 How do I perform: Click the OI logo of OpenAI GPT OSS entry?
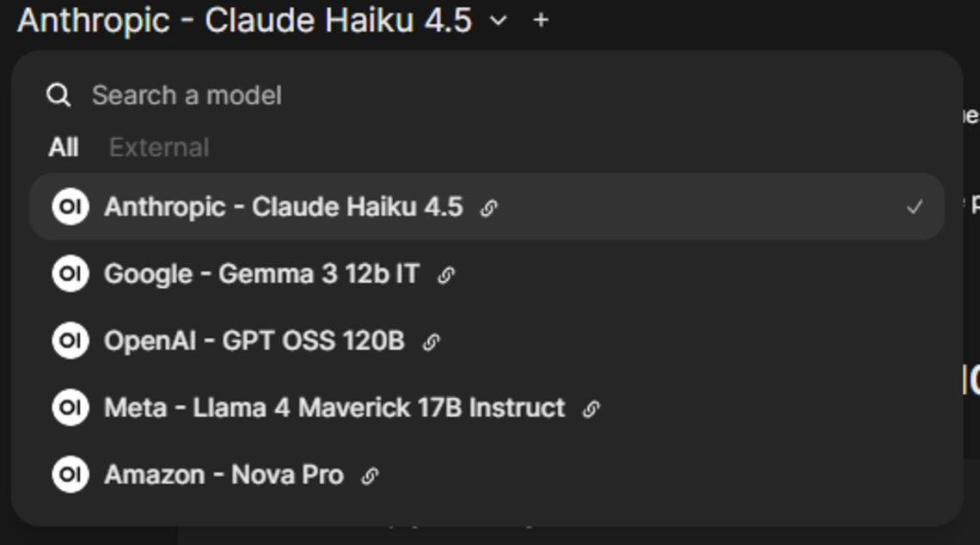(70, 341)
